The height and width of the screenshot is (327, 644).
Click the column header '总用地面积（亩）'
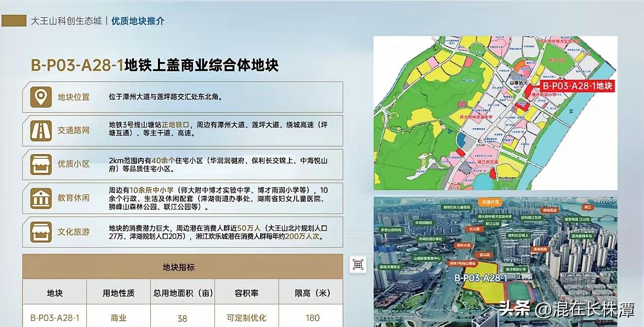pyautogui.click(x=183, y=293)
